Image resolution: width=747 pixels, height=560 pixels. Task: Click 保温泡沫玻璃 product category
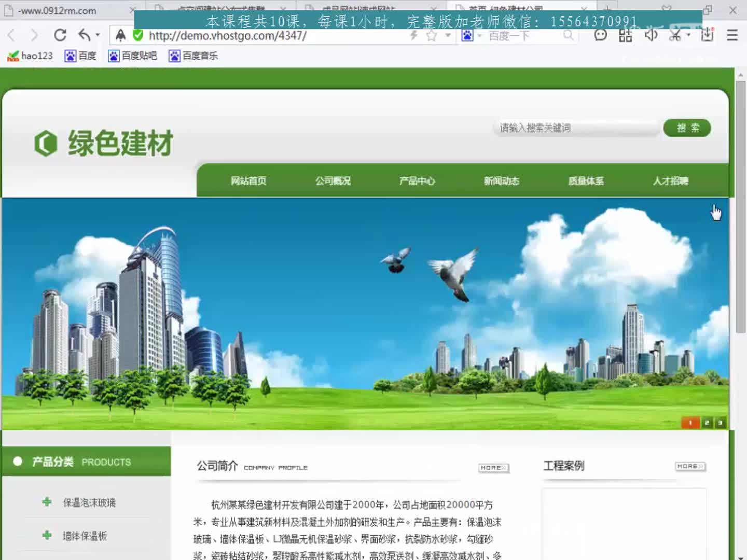89,502
